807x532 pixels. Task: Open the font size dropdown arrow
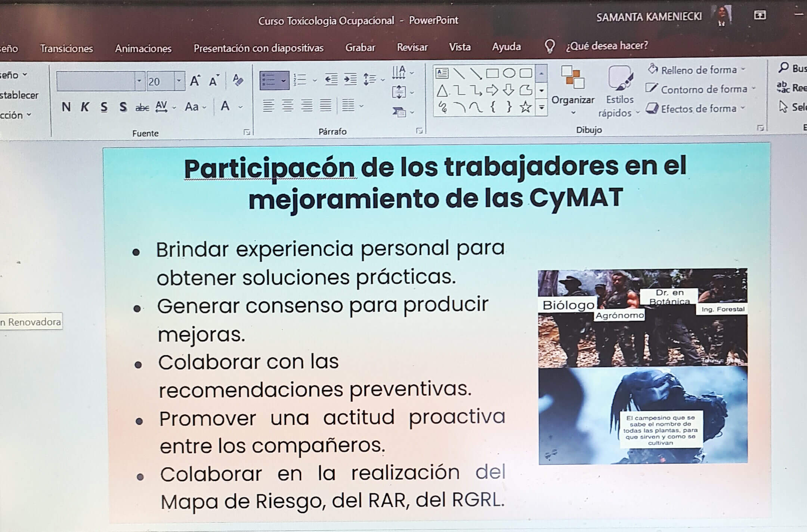(x=179, y=81)
